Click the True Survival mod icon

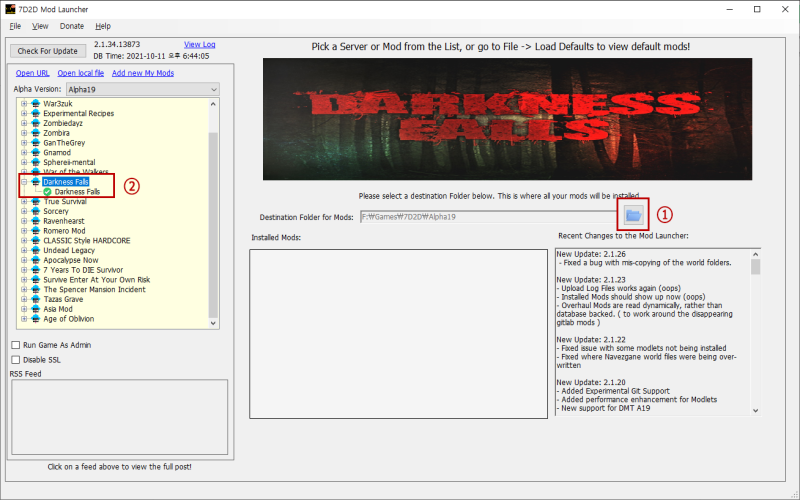[36, 202]
